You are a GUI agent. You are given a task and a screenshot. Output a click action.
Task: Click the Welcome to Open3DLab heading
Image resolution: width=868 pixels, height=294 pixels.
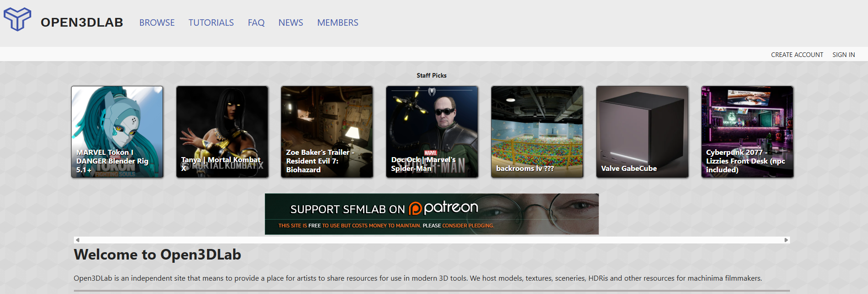[x=157, y=254]
